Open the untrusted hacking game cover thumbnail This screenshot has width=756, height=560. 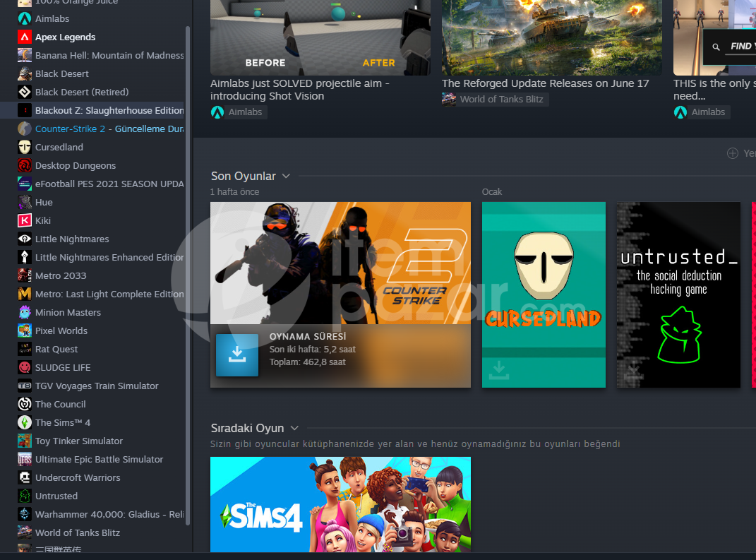tap(678, 294)
